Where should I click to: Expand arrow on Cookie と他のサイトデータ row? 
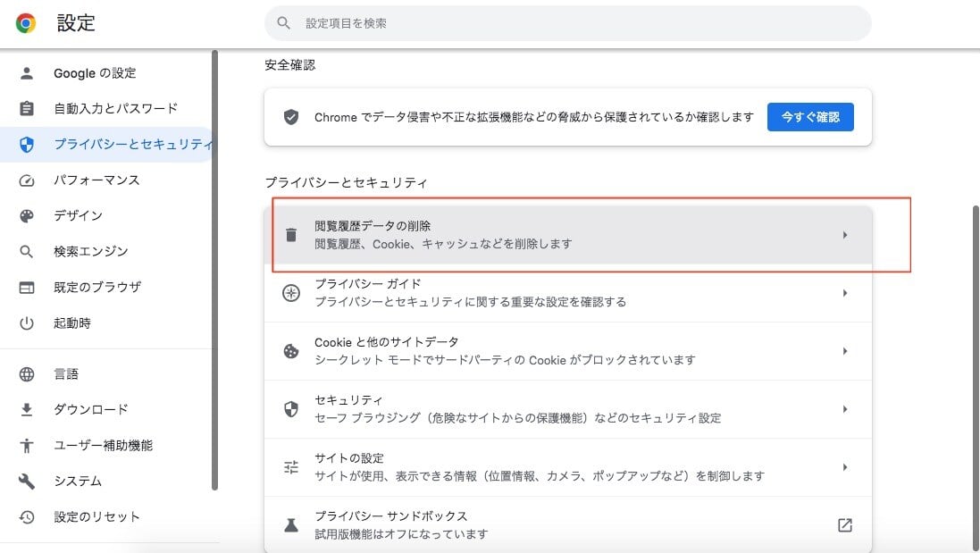(844, 351)
